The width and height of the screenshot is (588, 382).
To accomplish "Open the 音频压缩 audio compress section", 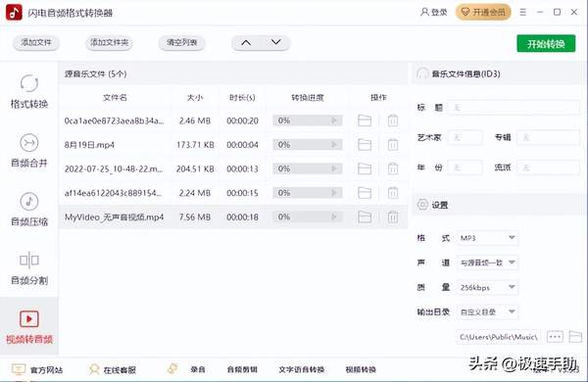I will tap(29, 210).
